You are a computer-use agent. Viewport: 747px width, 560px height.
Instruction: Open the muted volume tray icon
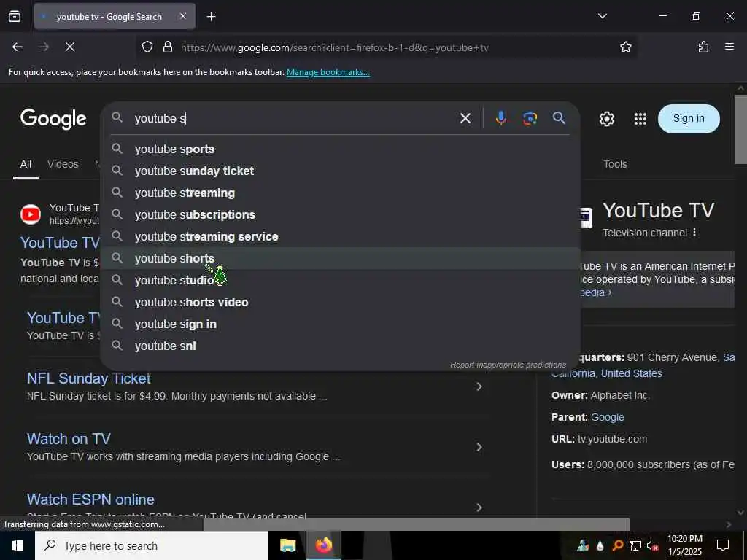[x=653, y=546]
